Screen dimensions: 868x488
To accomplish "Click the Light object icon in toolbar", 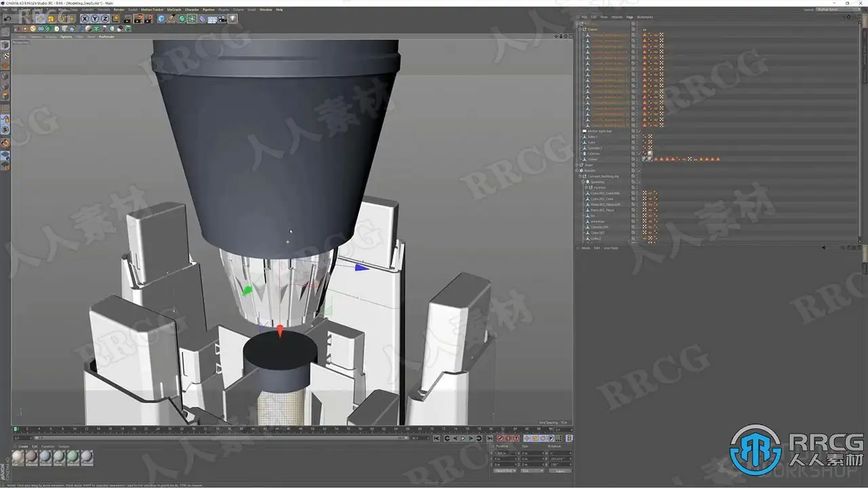I will 233,19.
